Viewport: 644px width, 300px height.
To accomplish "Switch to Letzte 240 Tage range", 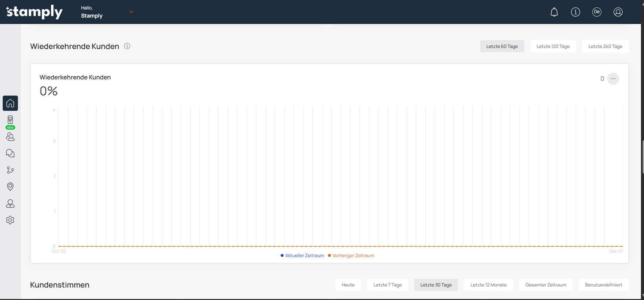I will coord(605,46).
